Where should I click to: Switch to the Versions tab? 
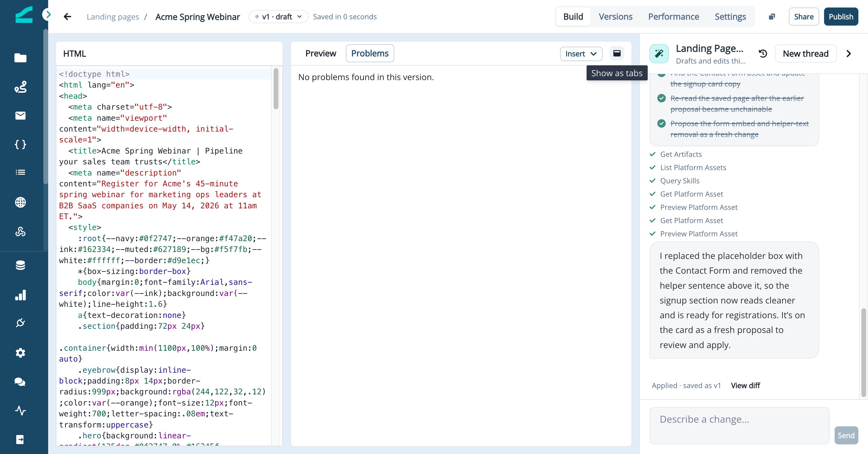pyautogui.click(x=615, y=17)
